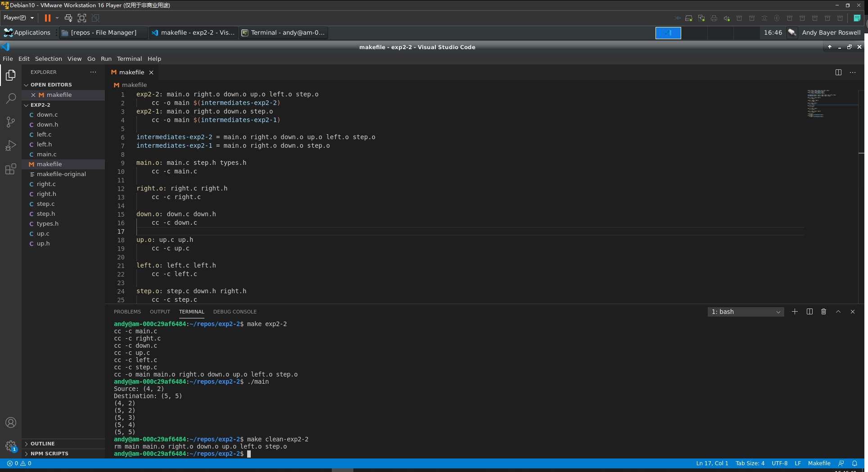868x472 pixels.
Task: Open editor More Actions ellipsis
Action: coord(853,72)
